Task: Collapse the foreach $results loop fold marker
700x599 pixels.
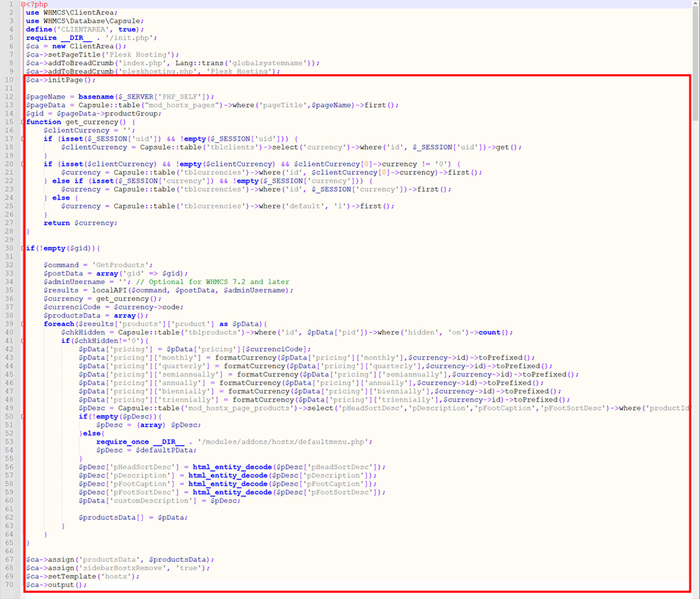Action: click(22, 324)
